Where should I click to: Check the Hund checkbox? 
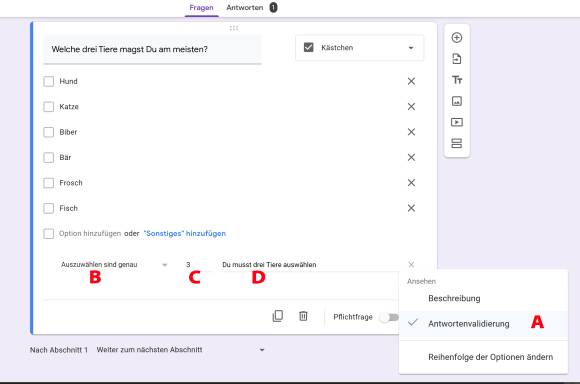point(49,81)
